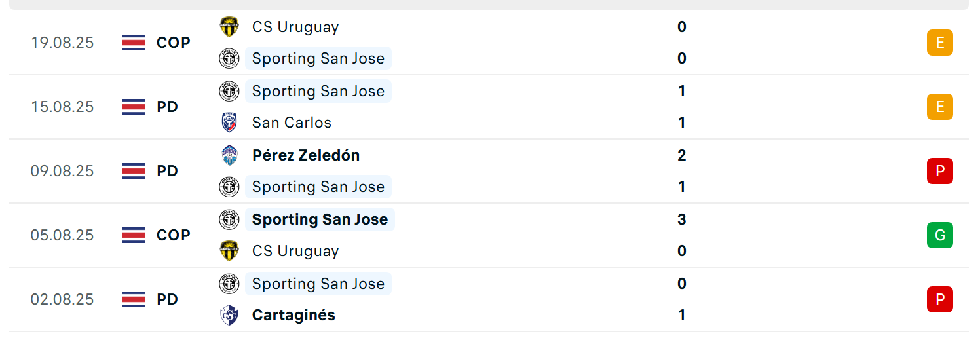Click CS Uruguay crest in 05.08.25 match
The height and width of the screenshot is (340, 980).
(x=229, y=251)
